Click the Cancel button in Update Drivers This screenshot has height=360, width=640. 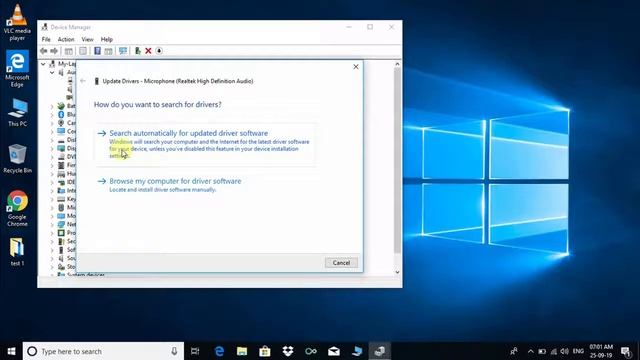[x=341, y=263]
